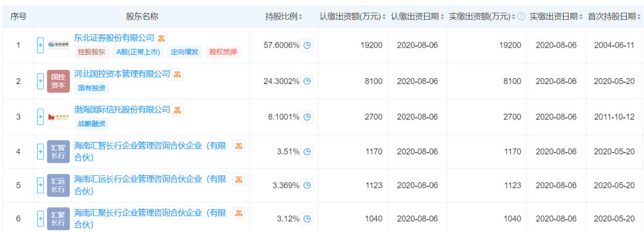Open the structure icon for 海南汇智长行 partnership
The image size is (644, 232).
pyautogui.click(x=239, y=146)
